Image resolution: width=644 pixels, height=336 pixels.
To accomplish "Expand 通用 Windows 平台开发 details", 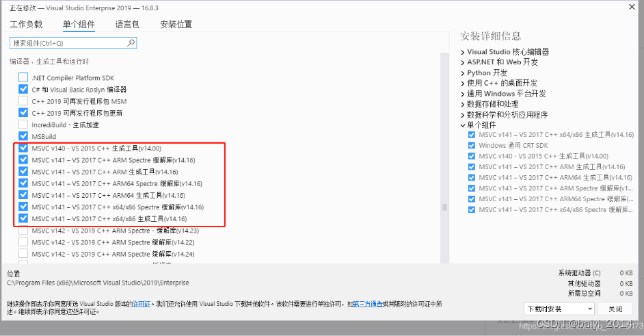I will click(x=463, y=94).
